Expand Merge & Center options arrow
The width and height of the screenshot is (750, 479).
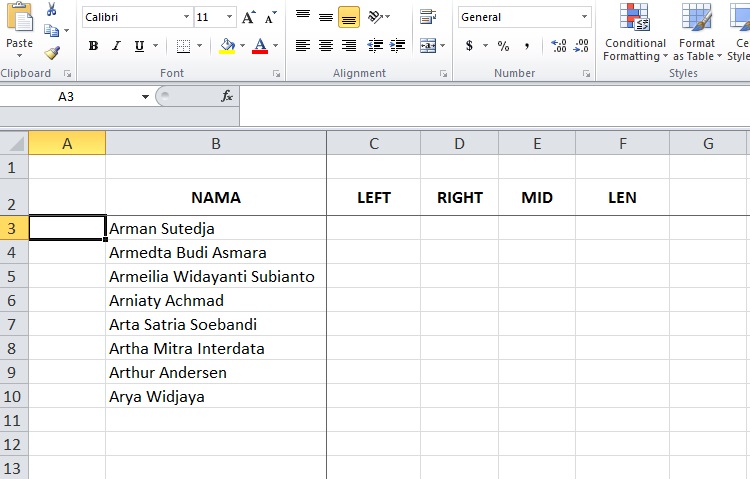[442, 46]
